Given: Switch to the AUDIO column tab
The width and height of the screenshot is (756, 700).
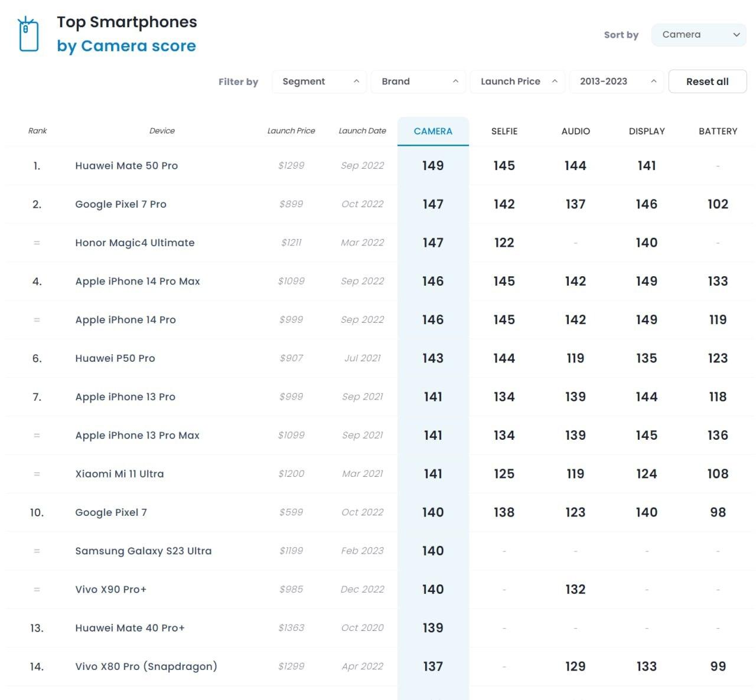Looking at the screenshot, I should click(x=575, y=131).
